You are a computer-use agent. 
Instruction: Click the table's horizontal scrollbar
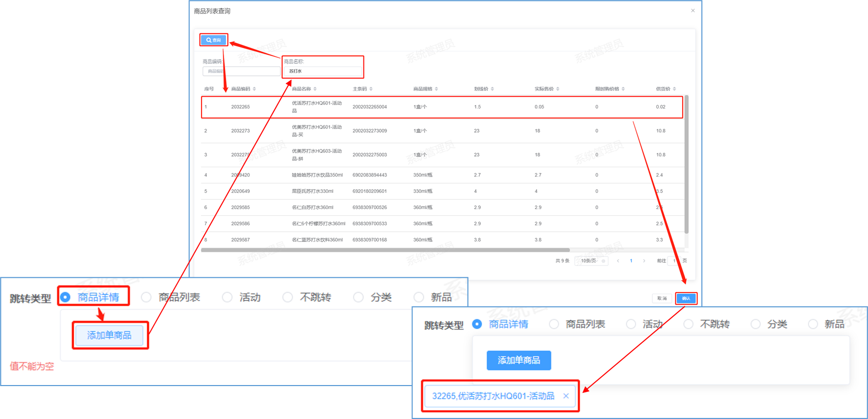(385, 250)
